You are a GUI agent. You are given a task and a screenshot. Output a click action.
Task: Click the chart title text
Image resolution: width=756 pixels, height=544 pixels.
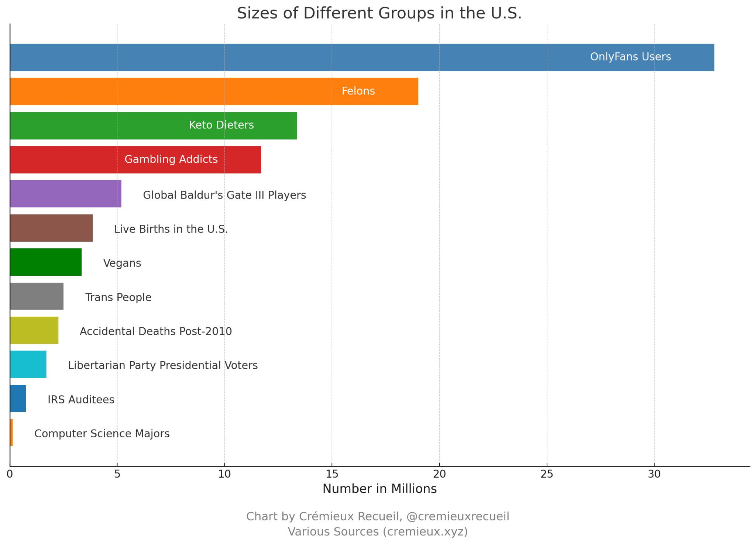pos(379,14)
